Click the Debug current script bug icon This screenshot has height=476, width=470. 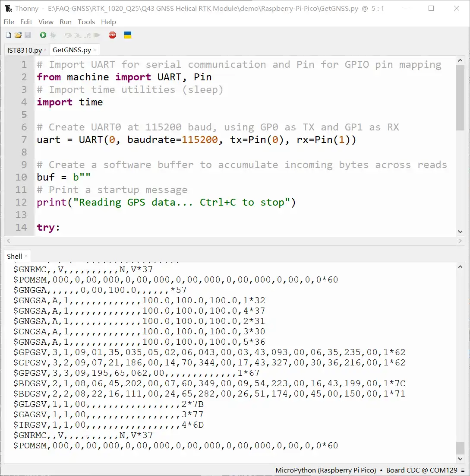click(x=53, y=35)
